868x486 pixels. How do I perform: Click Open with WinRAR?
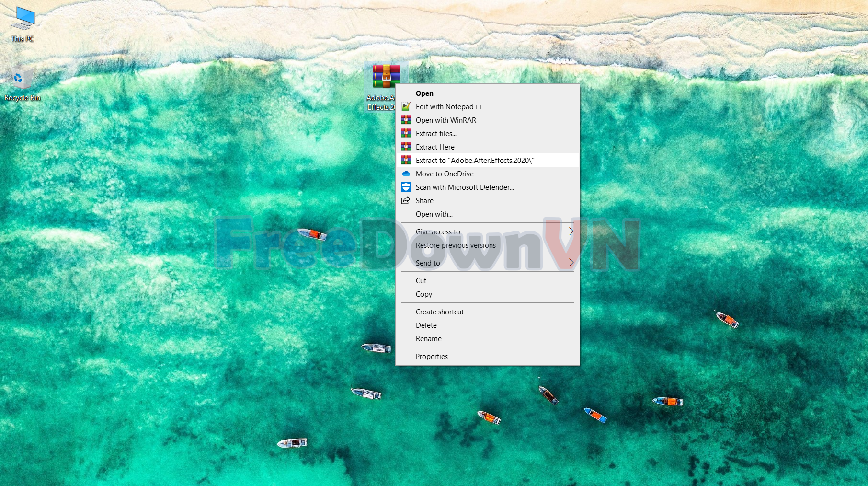point(445,120)
